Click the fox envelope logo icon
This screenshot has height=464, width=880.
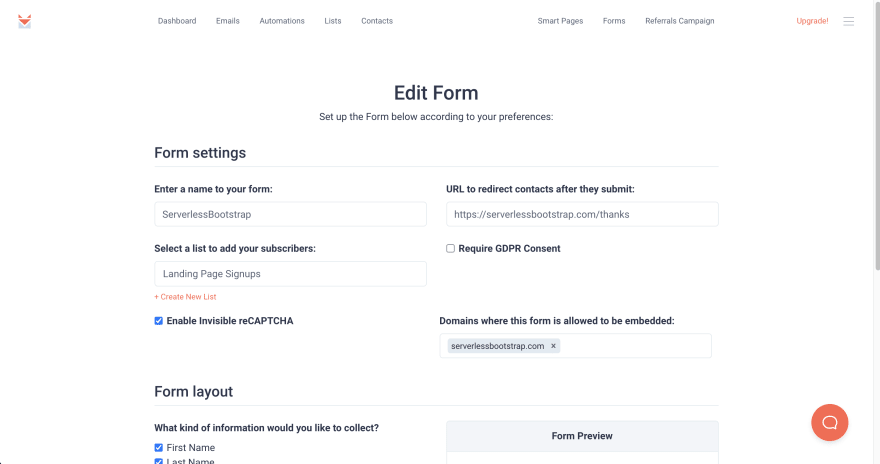pyautogui.click(x=25, y=21)
